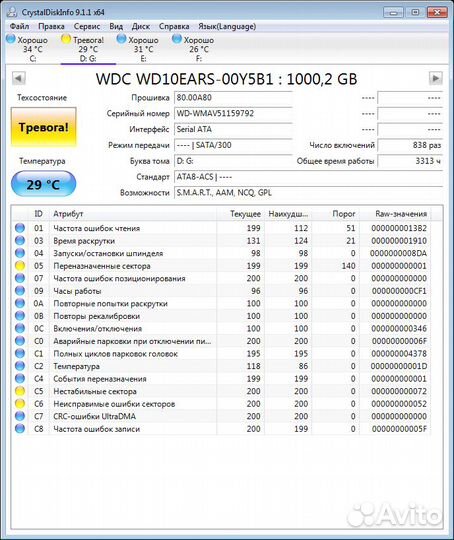Click the standard field ATA8-ACS
The height and width of the screenshot is (540, 454).
(308, 177)
